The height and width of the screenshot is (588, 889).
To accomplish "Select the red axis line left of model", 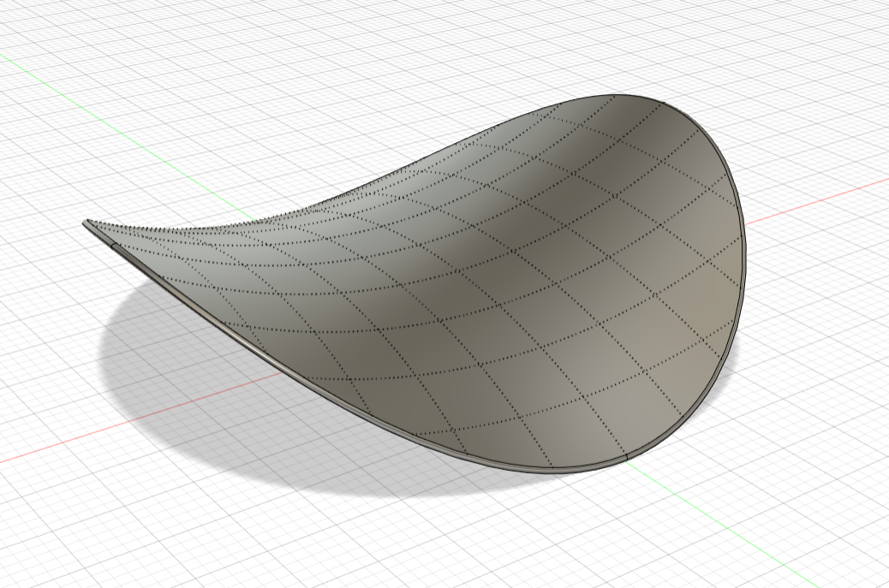I will click(51, 448).
